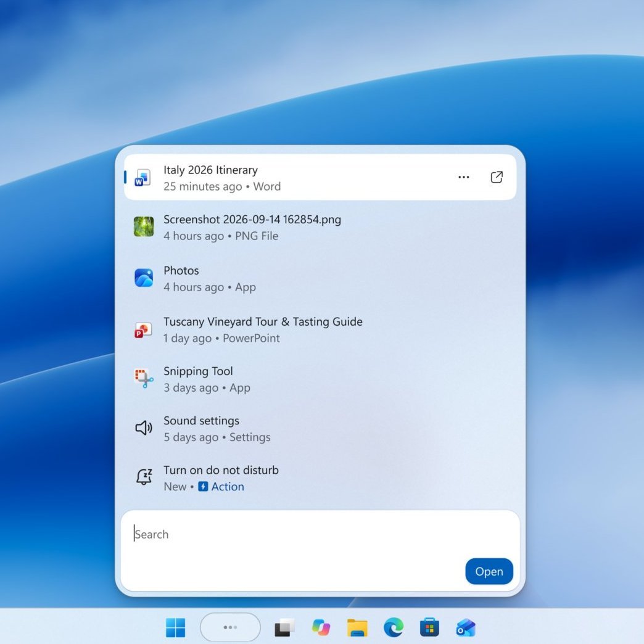
Task: Click the "1 day ago • PowerPoint" subtitle
Action: coord(221,339)
